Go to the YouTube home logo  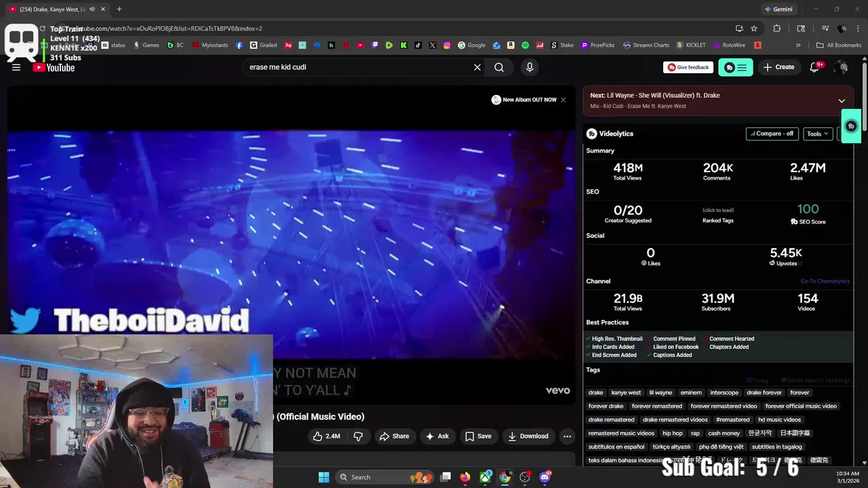[x=54, y=67]
